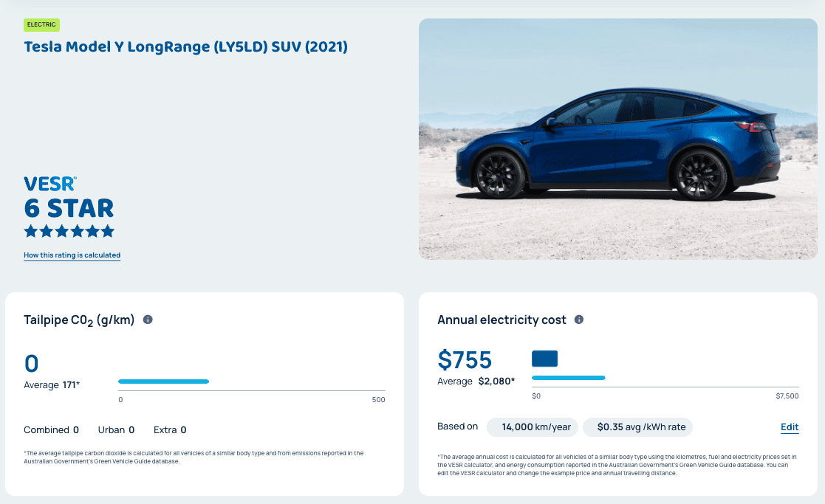
Task: Click the ELECTRIC badge label
Action: pos(41,24)
